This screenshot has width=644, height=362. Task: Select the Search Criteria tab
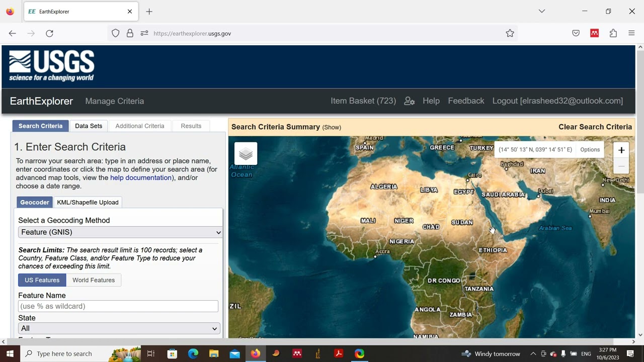coord(41,126)
